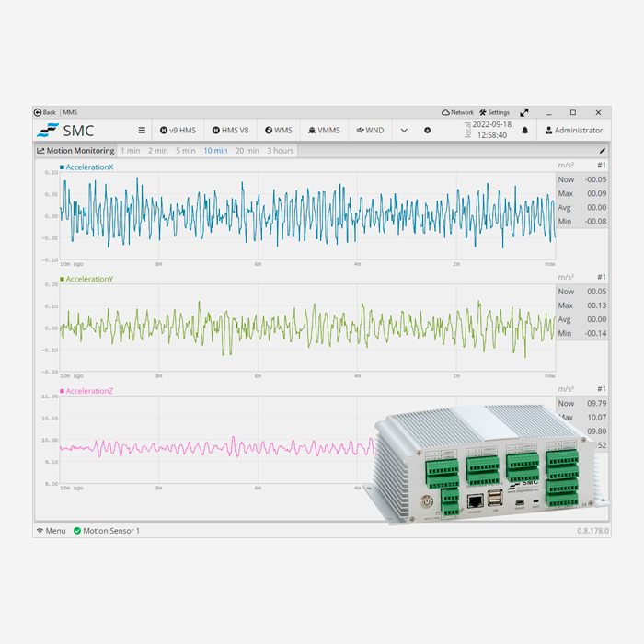
Task: Open the WND module tab
Action: [370, 131]
